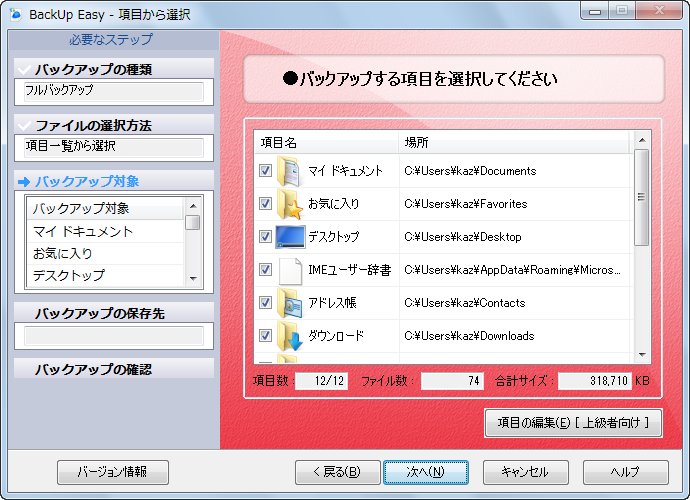Screen dimensions: 690x500
Task: Click the 項目名 column header
Action: coord(326,143)
